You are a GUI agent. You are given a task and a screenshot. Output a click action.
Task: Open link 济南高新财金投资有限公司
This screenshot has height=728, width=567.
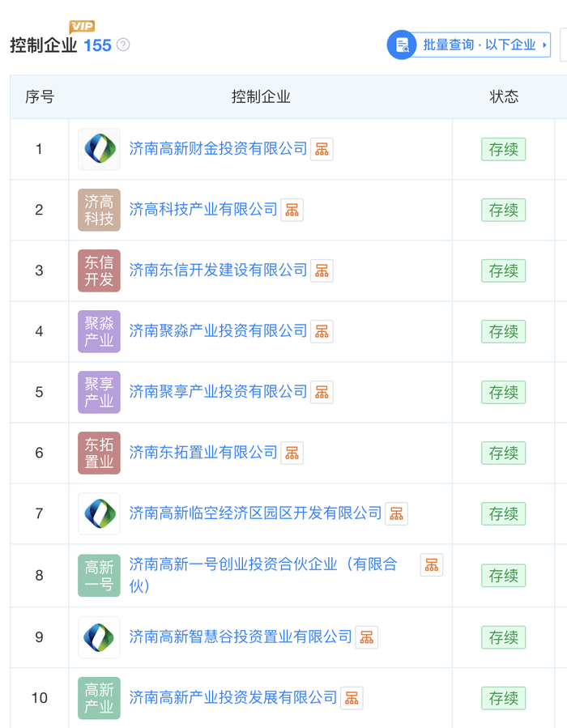[x=219, y=149]
